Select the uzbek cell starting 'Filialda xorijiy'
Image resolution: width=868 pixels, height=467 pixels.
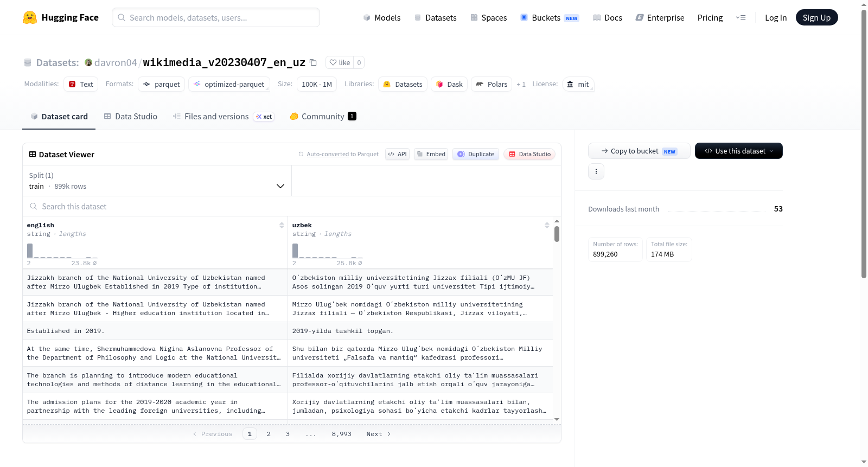tap(420, 380)
